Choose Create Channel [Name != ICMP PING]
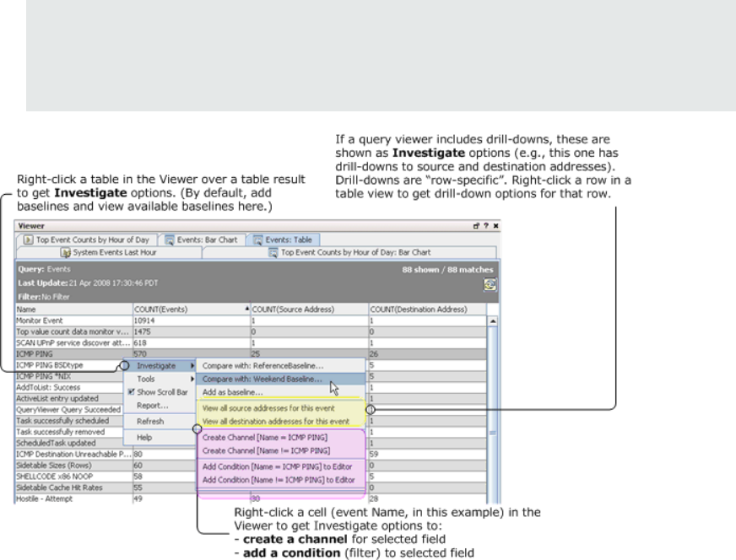This screenshot has height=560, width=736. [281, 450]
